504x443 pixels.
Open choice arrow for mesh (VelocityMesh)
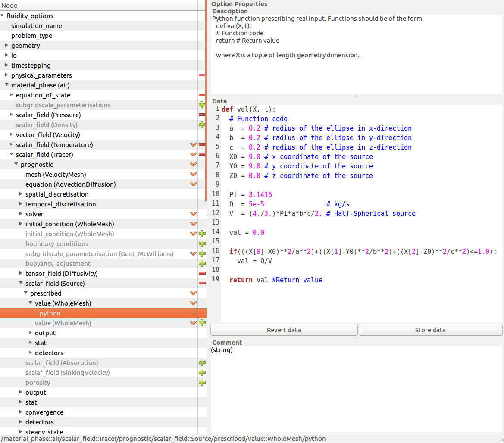pyautogui.click(x=193, y=175)
